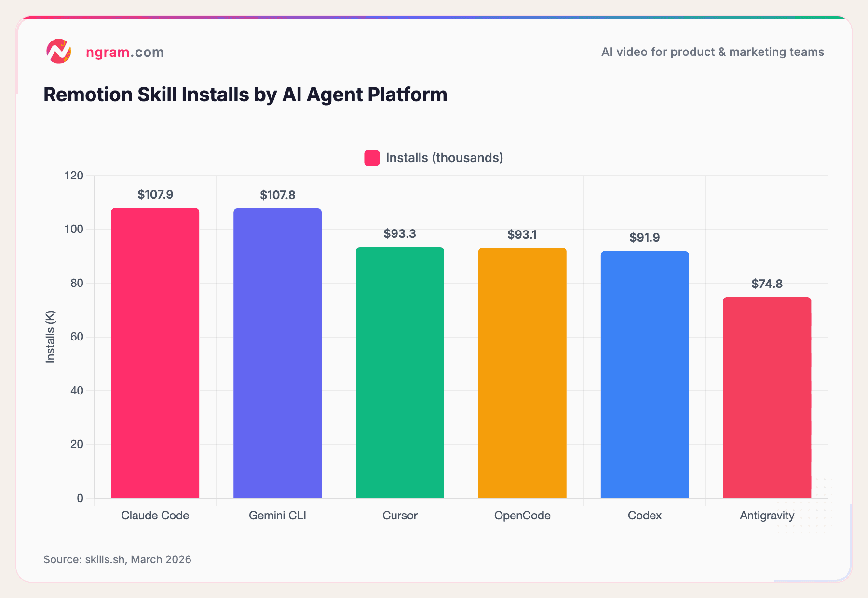Click the orange OpenCode bar
This screenshot has width=868, height=598.
[x=522, y=374]
